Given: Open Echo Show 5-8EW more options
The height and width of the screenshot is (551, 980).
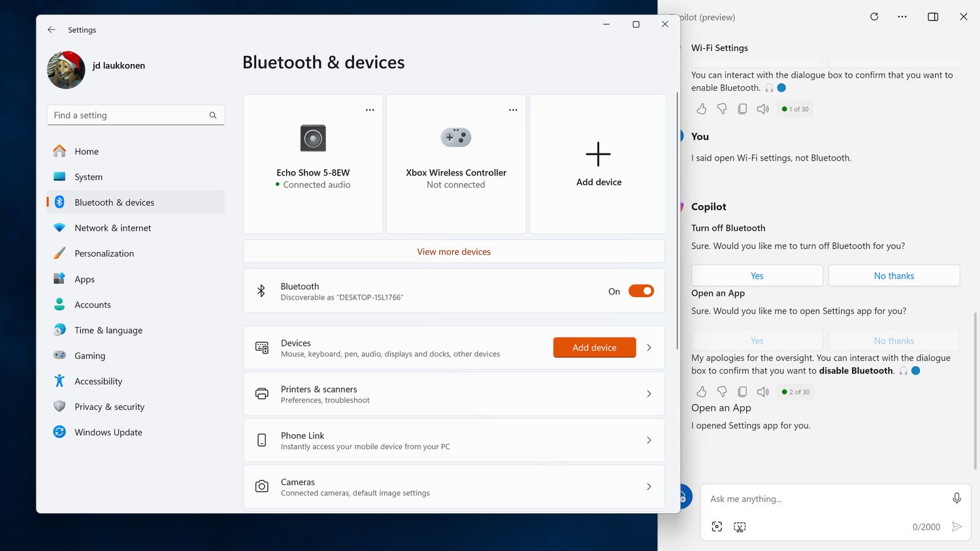Looking at the screenshot, I should (370, 110).
